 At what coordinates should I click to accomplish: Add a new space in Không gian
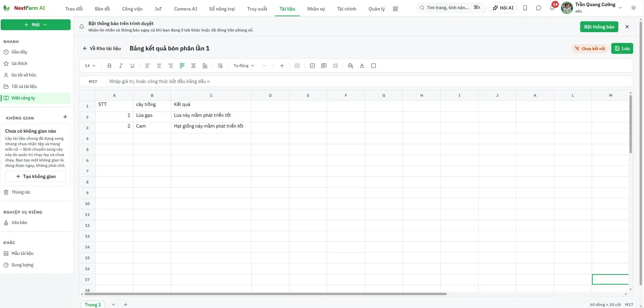[65, 117]
